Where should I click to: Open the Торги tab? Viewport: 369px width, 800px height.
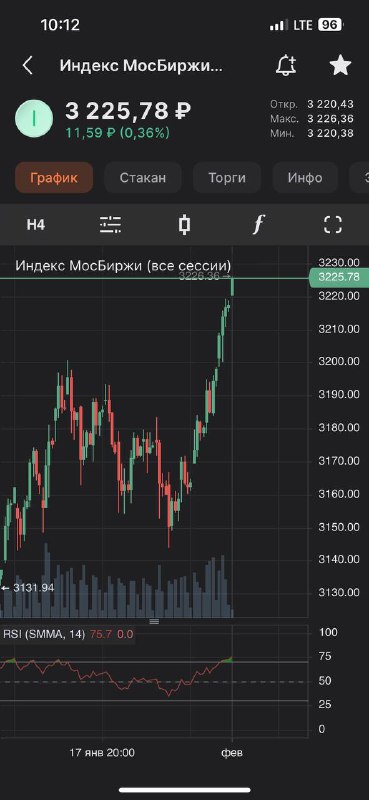pos(227,178)
